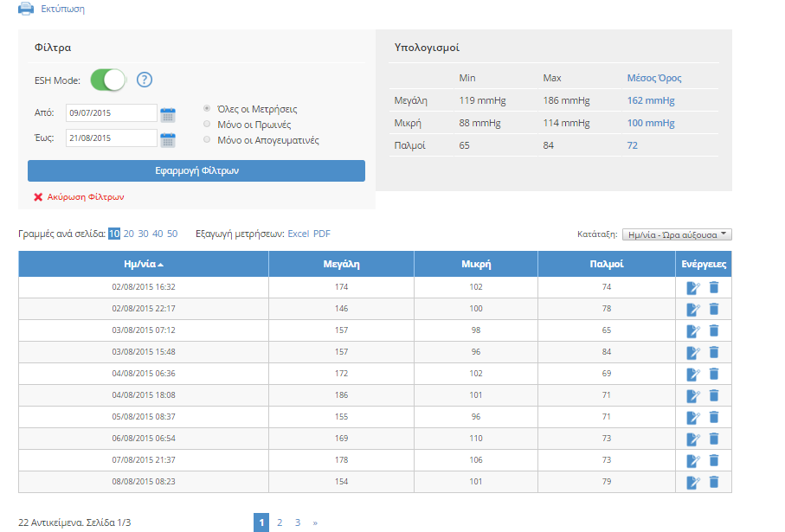Toggle the ESH Mode switch
The width and height of the screenshot is (785, 532).
(x=108, y=80)
